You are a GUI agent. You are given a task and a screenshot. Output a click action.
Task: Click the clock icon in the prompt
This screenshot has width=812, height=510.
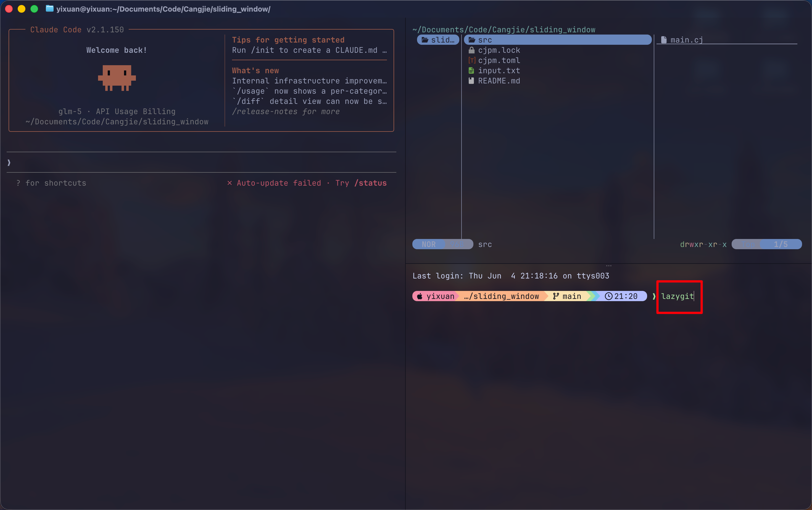608,296
